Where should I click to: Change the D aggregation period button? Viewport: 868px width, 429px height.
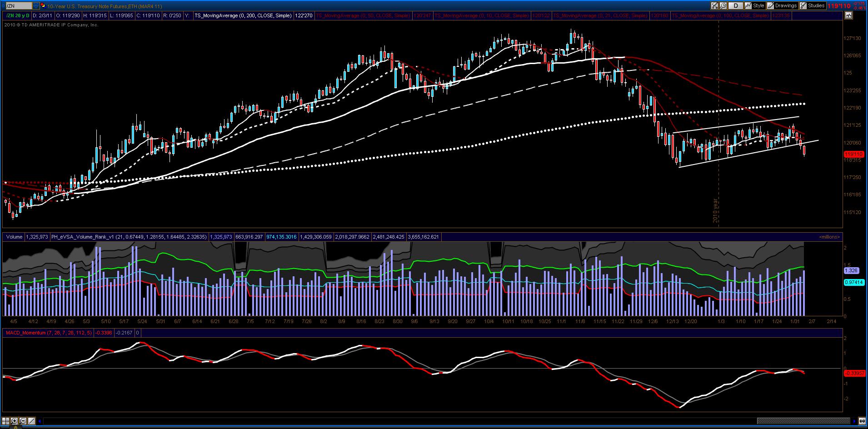pos(736,6)
